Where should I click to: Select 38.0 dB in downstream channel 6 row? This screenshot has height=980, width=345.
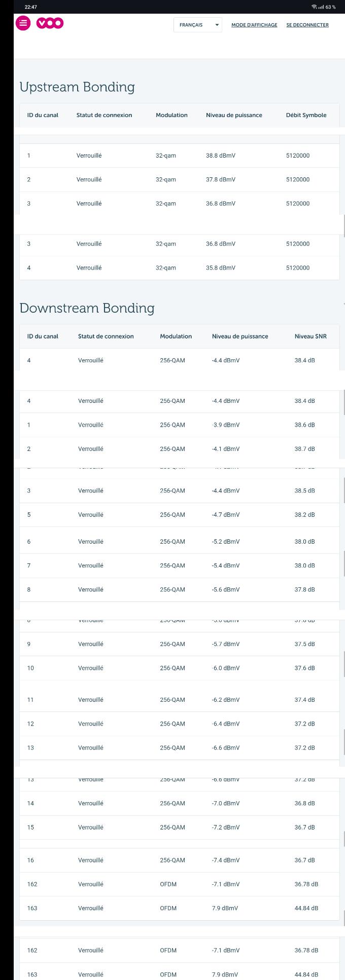coord(304,541)
